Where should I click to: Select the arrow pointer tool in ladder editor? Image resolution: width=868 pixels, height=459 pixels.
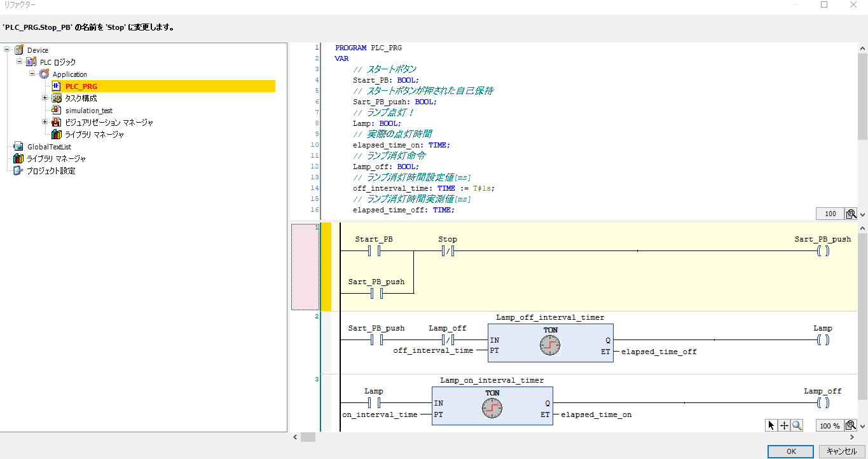[771, 425]
